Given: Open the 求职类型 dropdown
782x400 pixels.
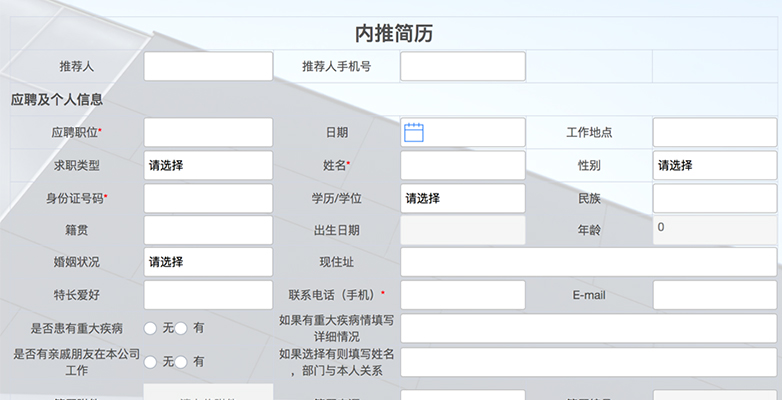Looking at the screenshot, I should pos(208,165).
